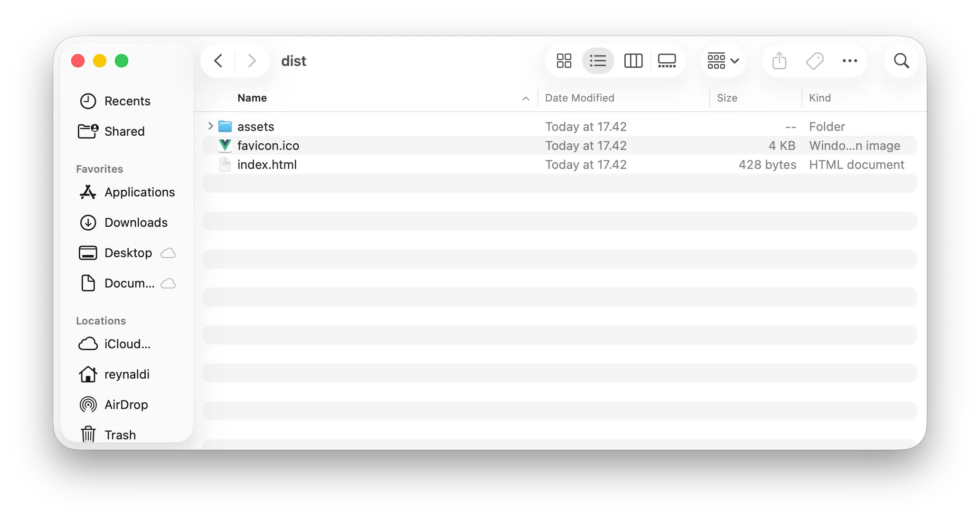Viewport: 980px width, 520px height.
Task: Expand the assets folder disclosure triangle
Action: 210,126
